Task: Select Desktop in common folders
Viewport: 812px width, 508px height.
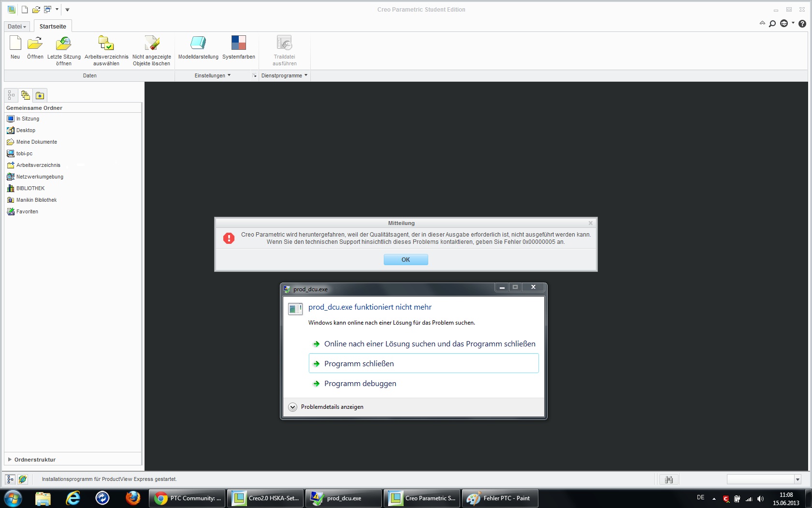Action: 26,130
